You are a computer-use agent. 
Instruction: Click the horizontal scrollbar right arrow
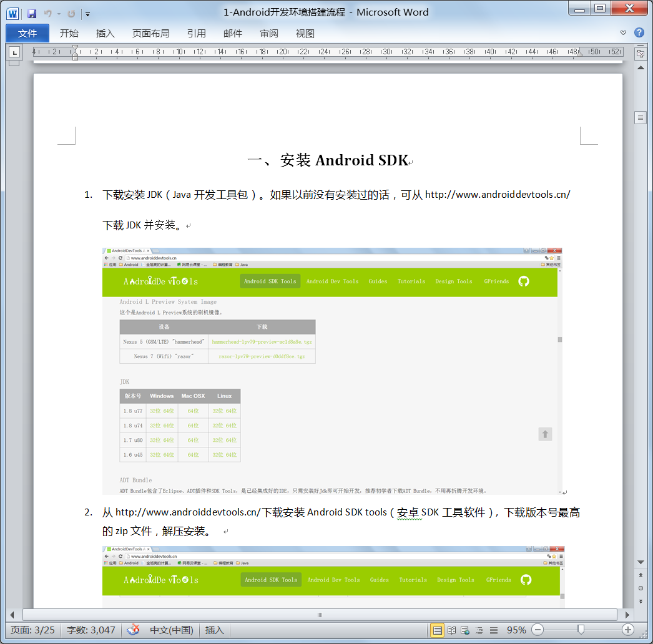(x=627, y=615)
